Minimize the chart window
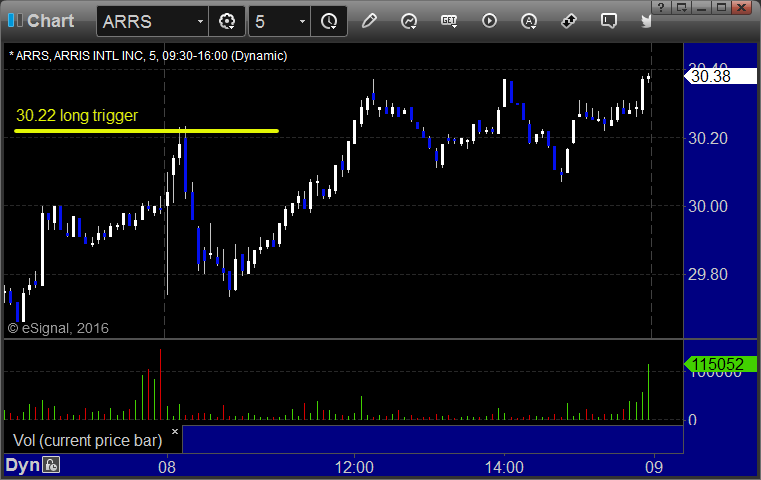 tap(701, 7)
